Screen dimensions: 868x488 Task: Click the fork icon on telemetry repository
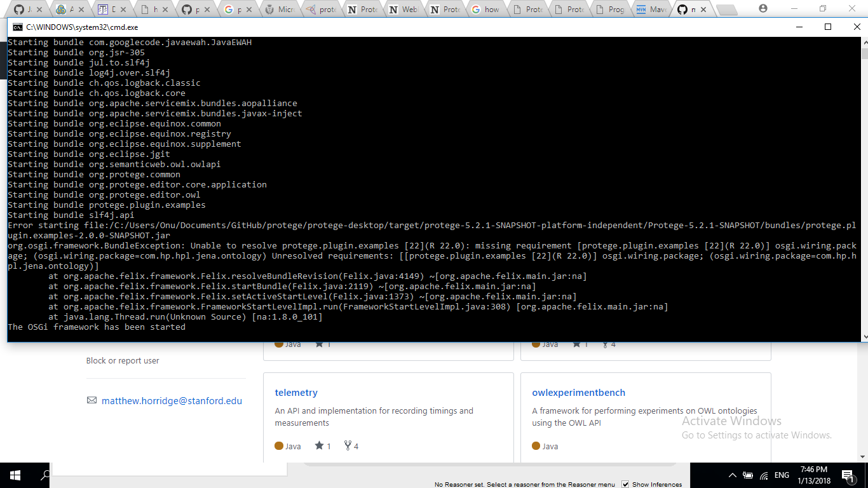(x=347, y=445)
